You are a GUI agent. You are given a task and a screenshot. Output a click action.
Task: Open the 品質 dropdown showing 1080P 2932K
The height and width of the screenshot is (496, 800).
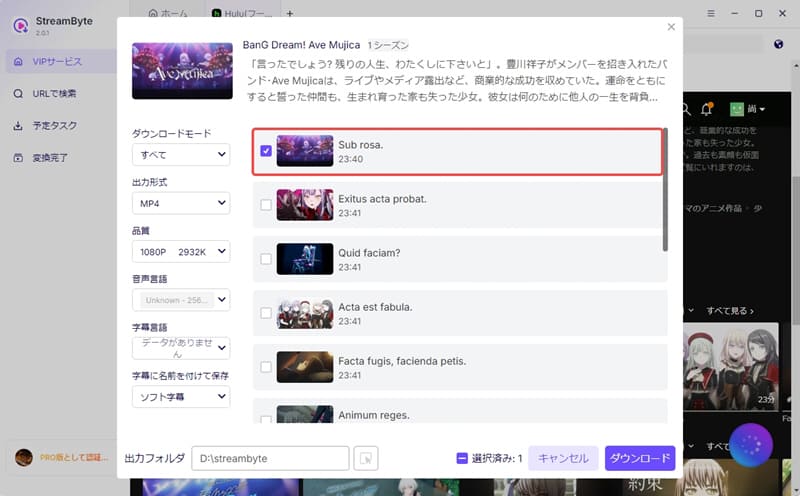[x=181, y=252]
